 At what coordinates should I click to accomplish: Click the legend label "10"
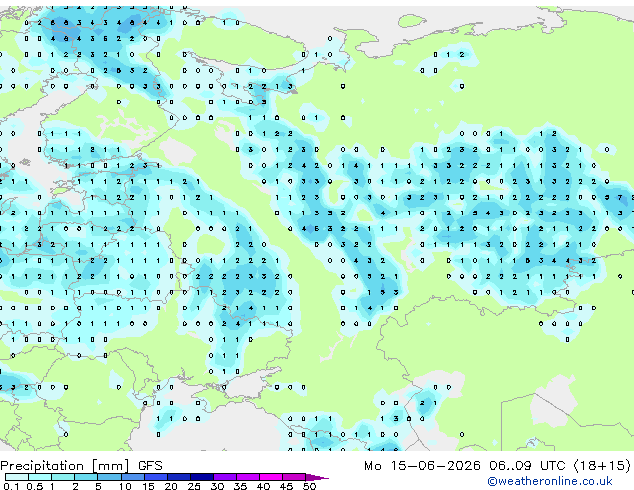point(125,486)
